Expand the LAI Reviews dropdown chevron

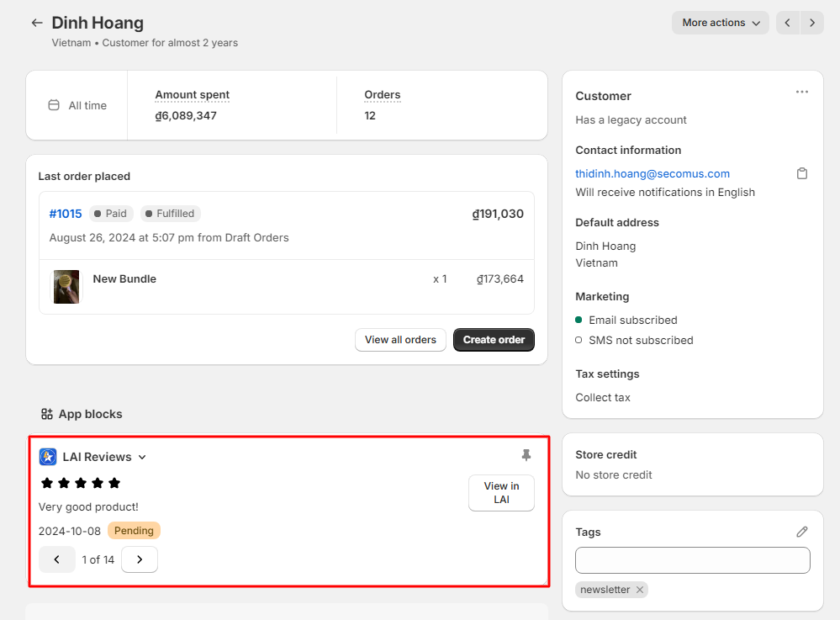142,457
